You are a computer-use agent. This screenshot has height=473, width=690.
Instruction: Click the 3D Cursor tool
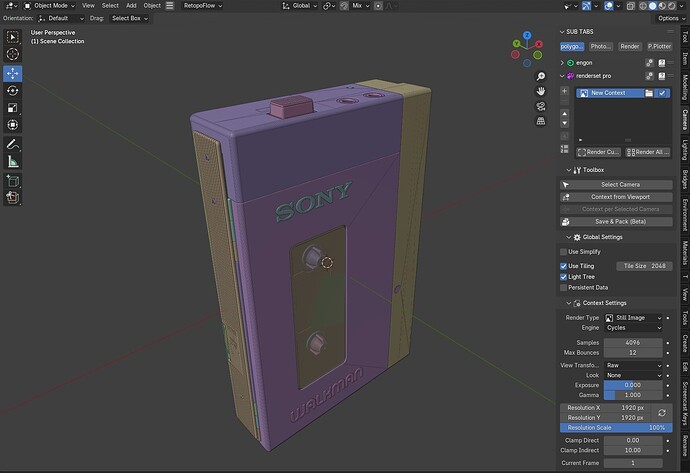coord(12,54)
